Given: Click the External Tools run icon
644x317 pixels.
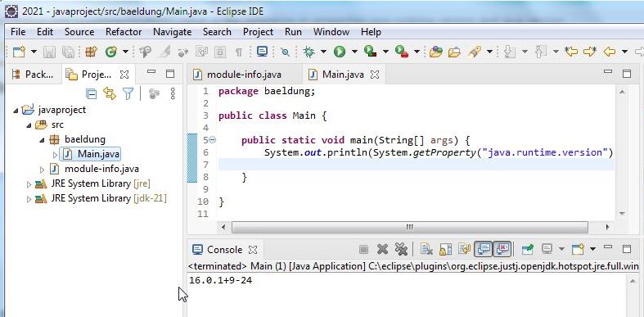Looking at the screenshot, I should point(401,52).
